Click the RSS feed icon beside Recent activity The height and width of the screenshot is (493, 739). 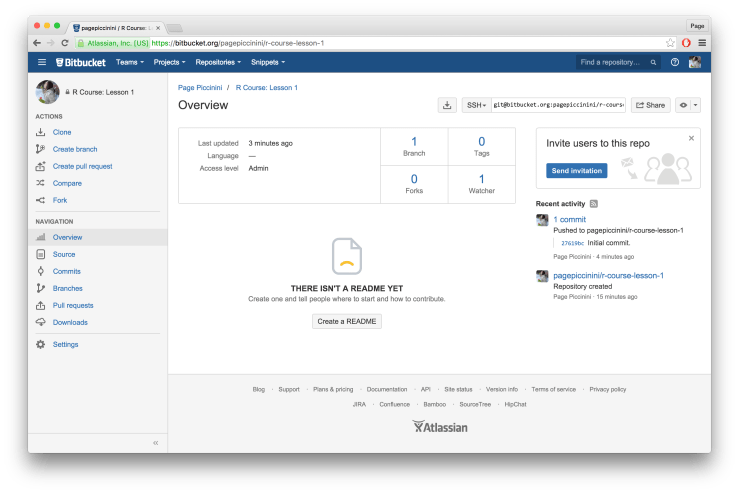594,203
